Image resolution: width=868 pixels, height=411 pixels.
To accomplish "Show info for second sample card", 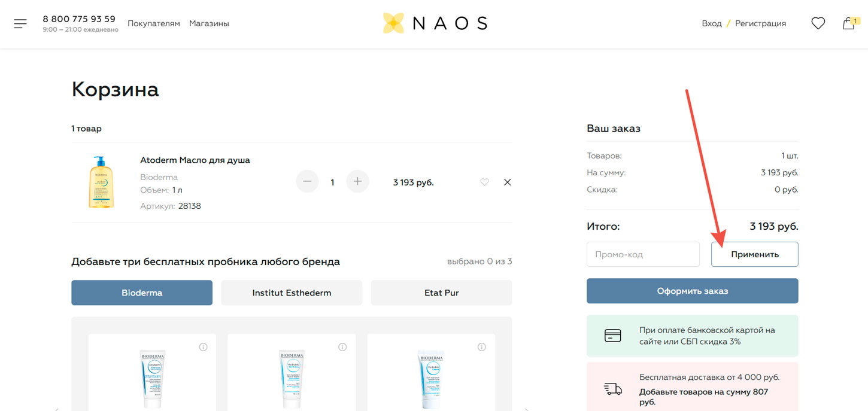I will 342,347.
